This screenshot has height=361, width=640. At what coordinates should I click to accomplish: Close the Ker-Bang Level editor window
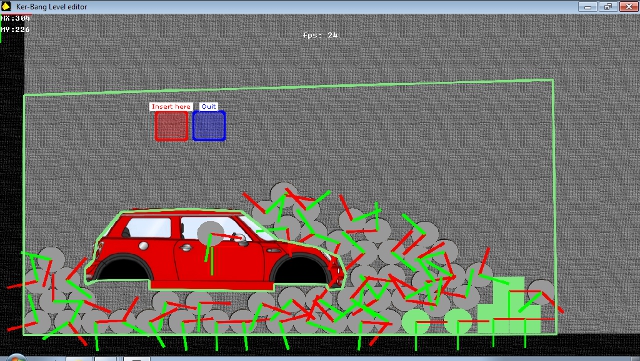click(628, 7)
